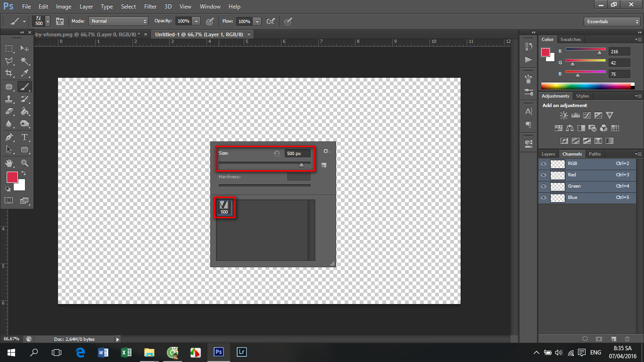Select the Rectangular Marquee tool
The height and width of the screenshot is (362, 644).
(9, 49)
